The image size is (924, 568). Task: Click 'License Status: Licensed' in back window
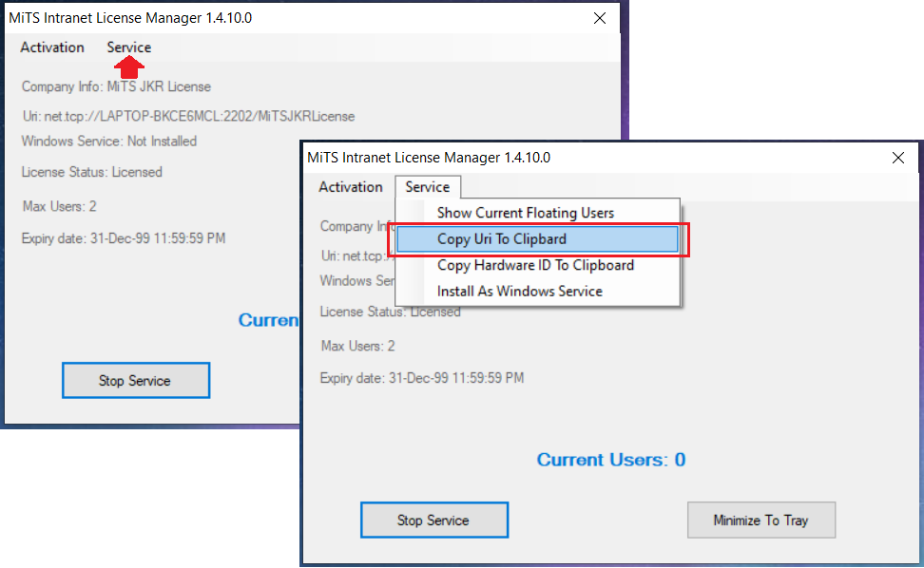click(92, 172)
